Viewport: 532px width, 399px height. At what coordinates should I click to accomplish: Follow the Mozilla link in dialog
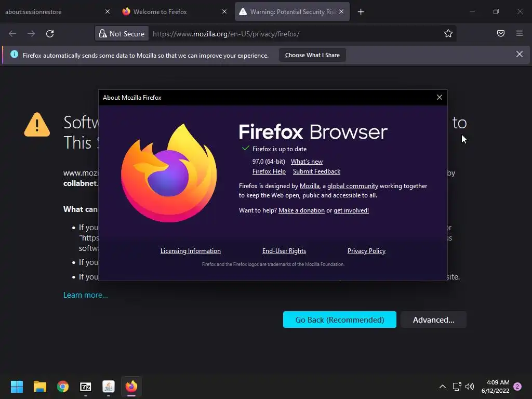310,186
